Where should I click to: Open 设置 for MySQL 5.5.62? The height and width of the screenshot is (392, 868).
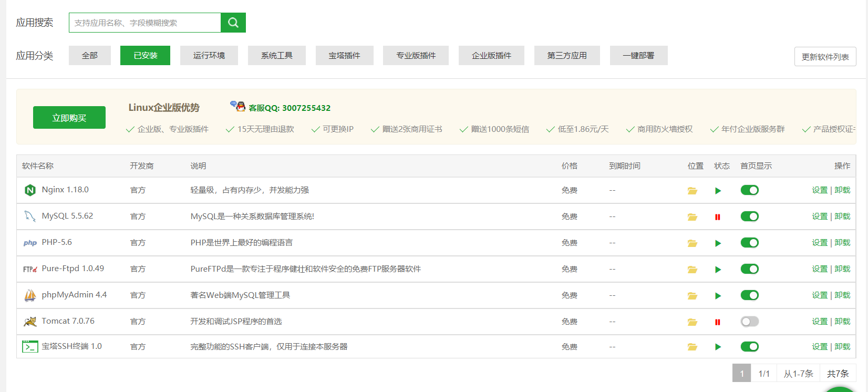(x=820, y=216)
